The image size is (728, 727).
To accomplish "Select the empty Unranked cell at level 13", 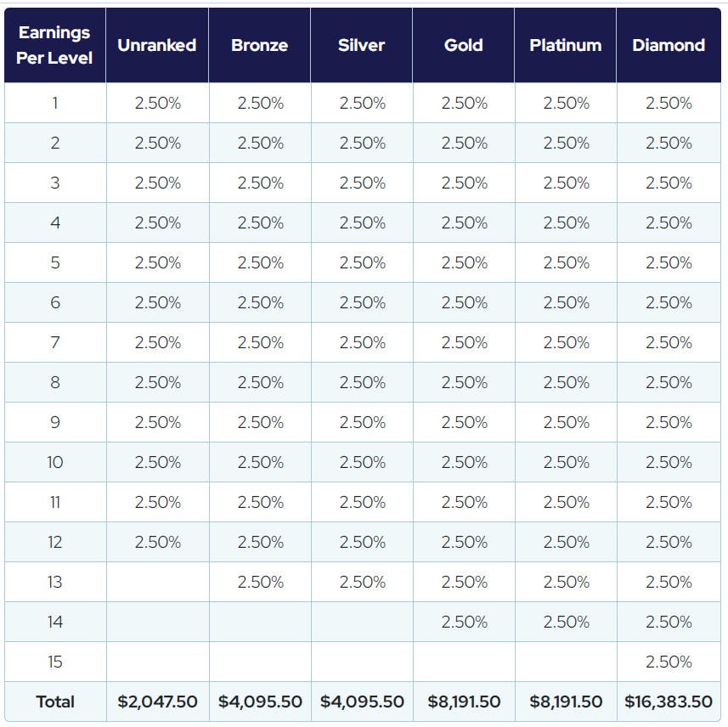I will [x=157, y=582].
